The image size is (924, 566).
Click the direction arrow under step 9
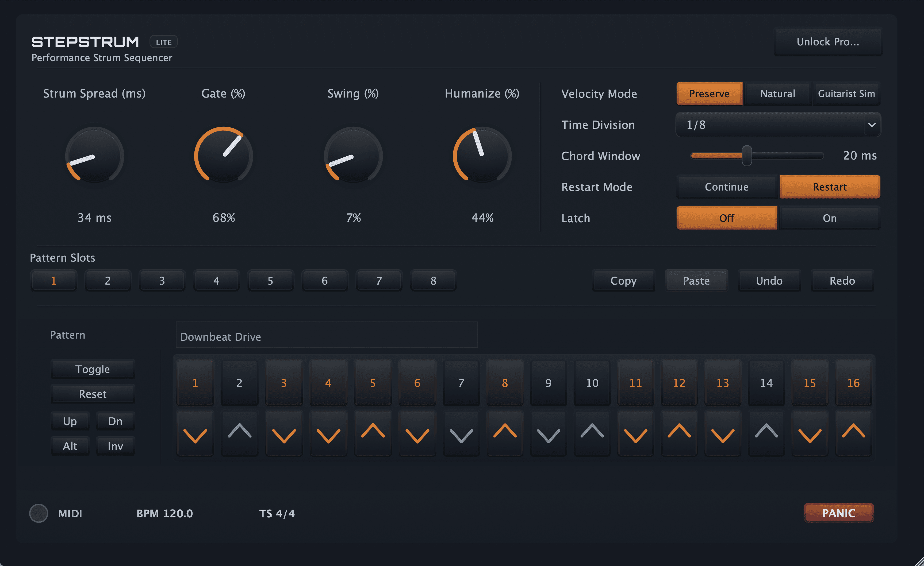click(548, 433)
